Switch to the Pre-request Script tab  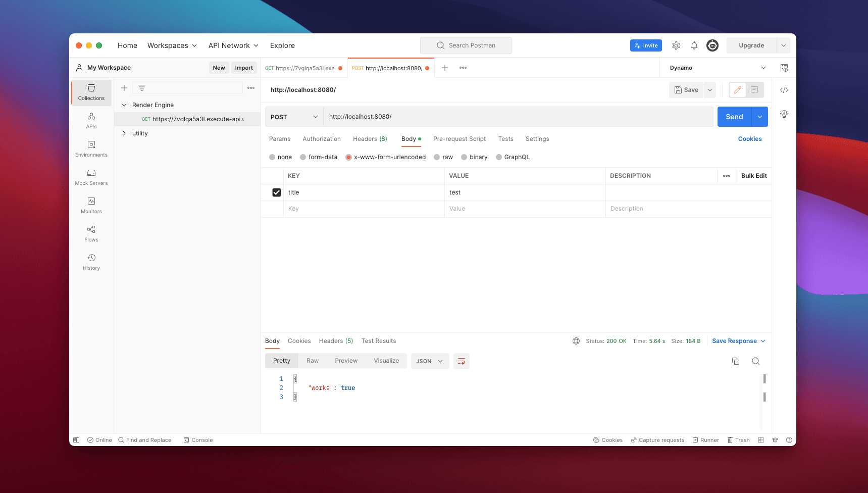coord(459,139)
